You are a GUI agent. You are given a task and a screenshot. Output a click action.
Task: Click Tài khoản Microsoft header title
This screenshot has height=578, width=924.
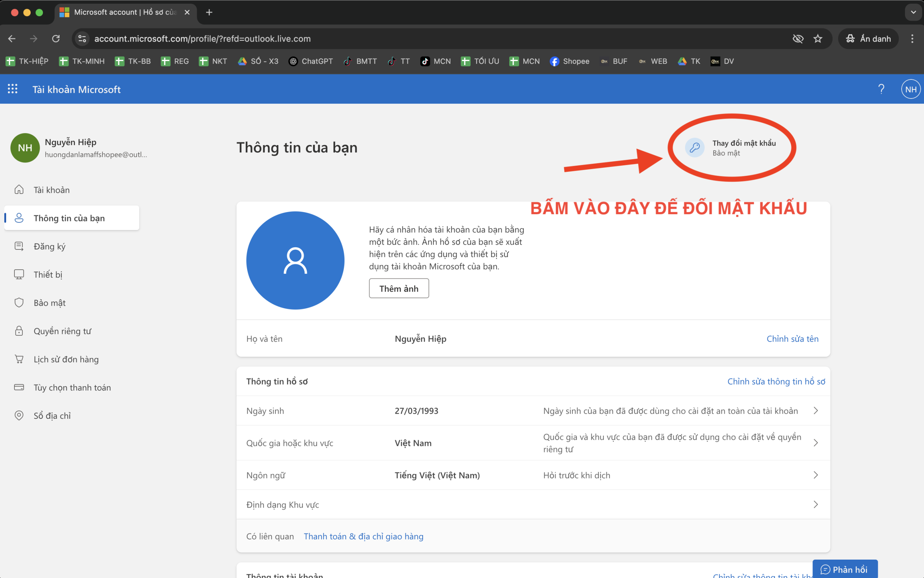pyautogui.click(x=77, y=89)
